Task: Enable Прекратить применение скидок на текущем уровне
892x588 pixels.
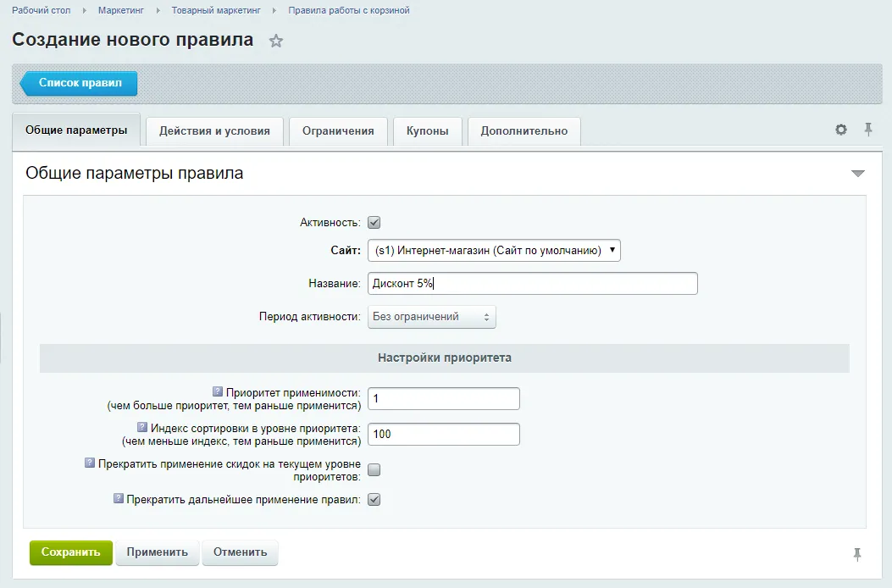Action: (372, 469)
